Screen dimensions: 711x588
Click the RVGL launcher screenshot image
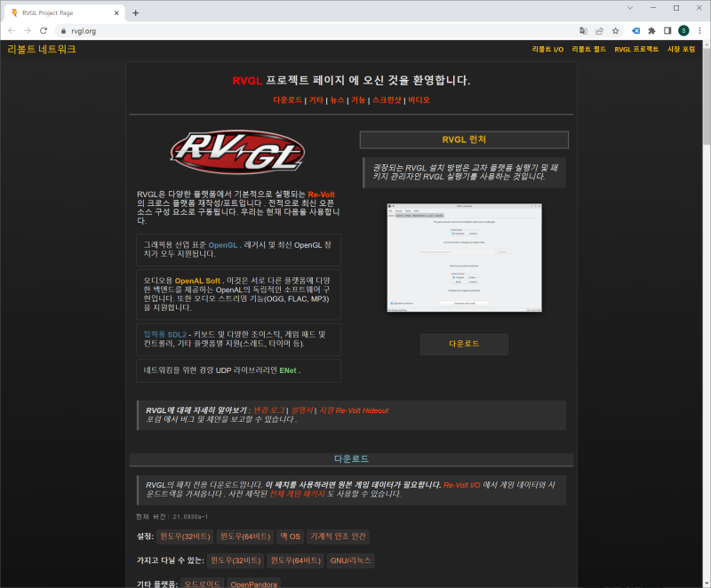coord(464,258)
